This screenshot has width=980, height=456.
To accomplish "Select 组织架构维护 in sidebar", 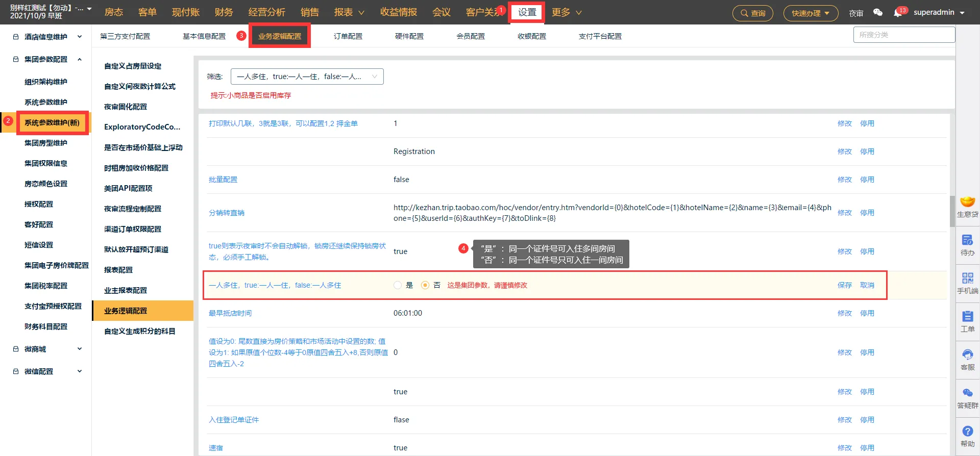I will pyautogui.click(x=46, y=82).
